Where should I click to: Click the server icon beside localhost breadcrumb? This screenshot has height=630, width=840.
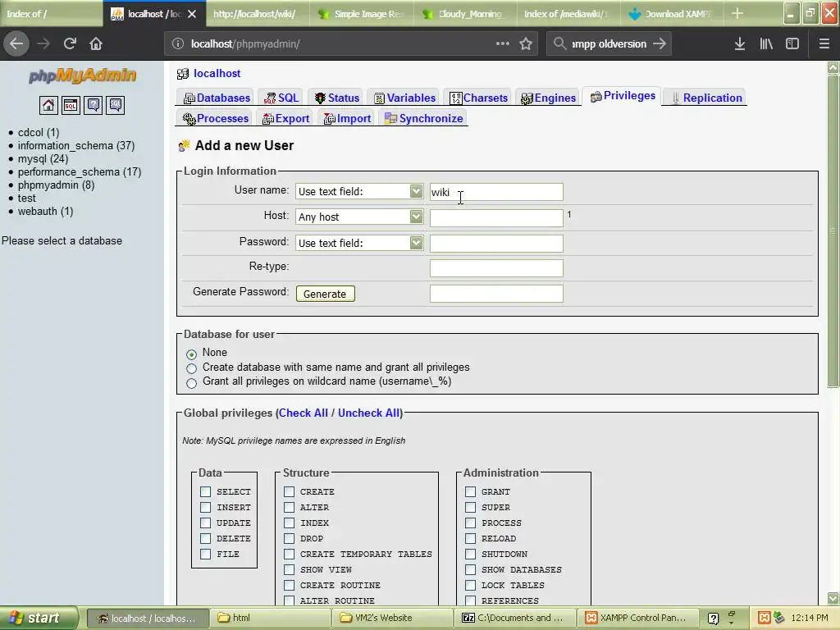[183, 73]
